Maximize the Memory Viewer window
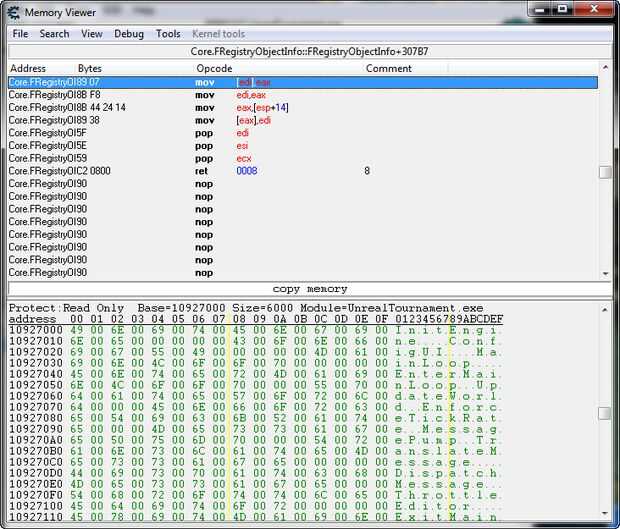This screenshot has height=529, width=620. 562,9
